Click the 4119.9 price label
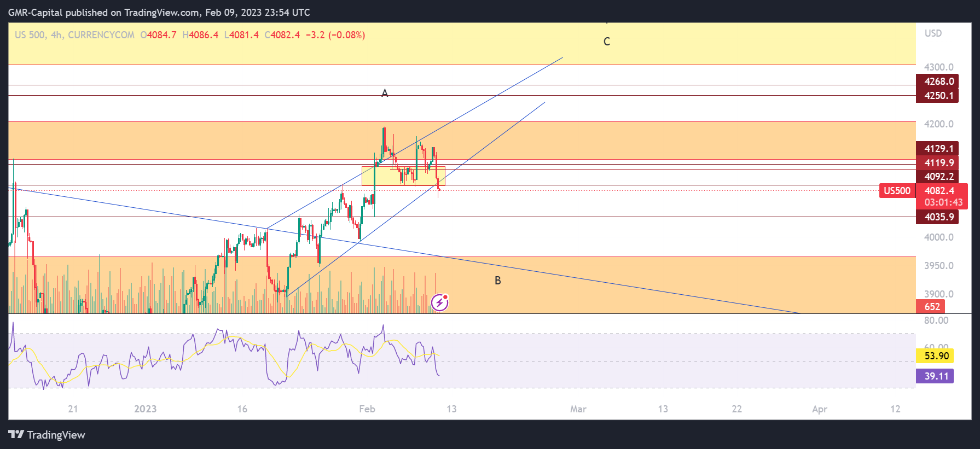980x449 pixels. [x=937, y=163]
